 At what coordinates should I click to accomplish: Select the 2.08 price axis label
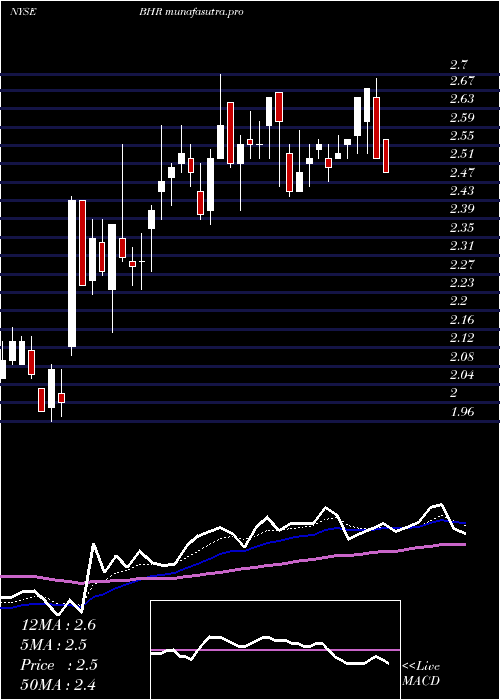coord(462,357)
